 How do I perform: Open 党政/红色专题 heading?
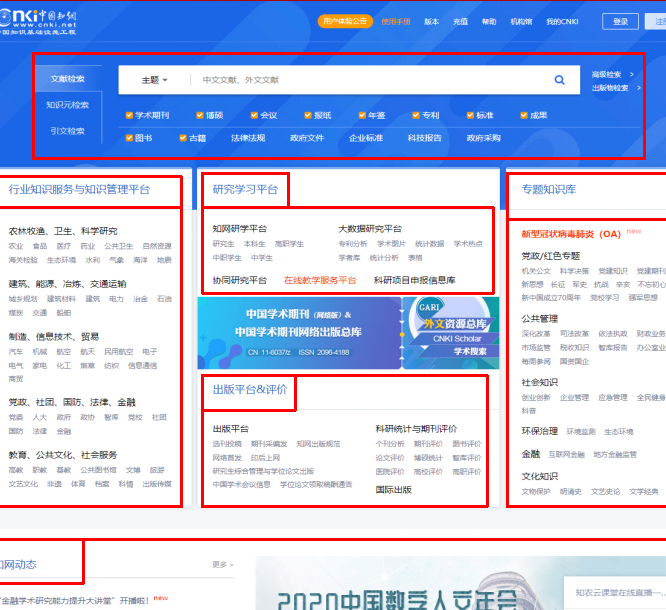[x=550, y=256]
